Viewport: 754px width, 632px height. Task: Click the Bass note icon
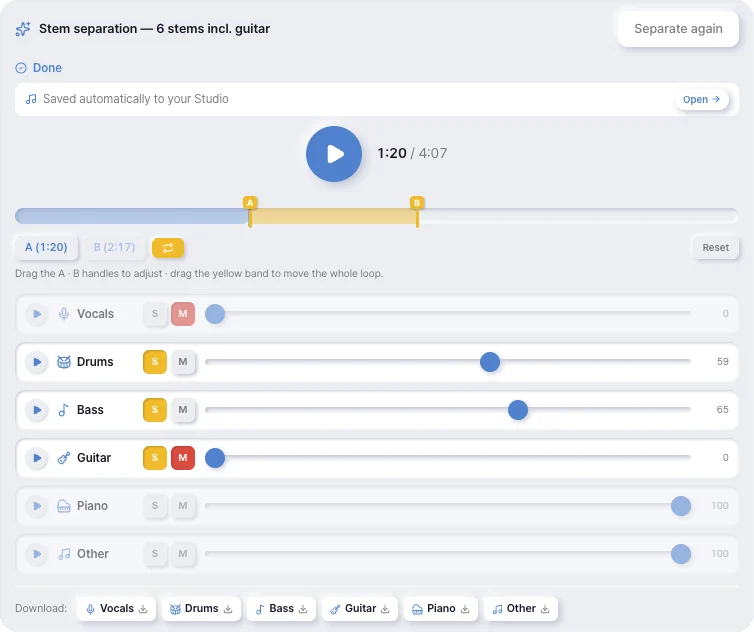click(63, 410)
